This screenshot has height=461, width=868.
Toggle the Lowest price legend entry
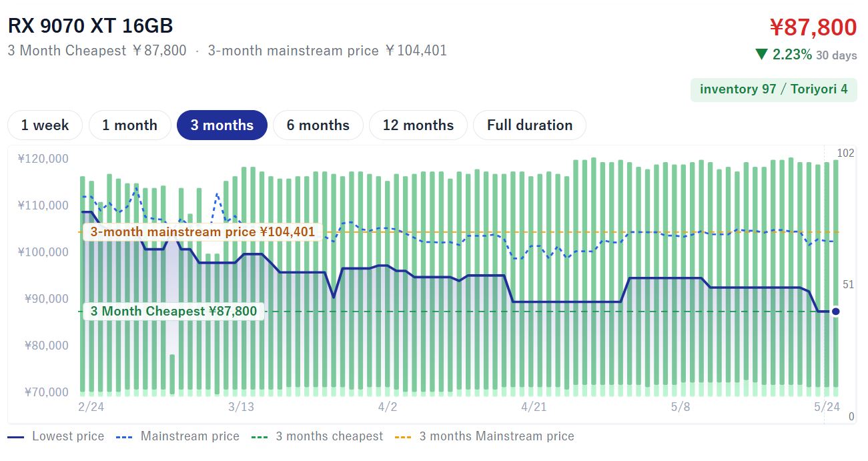click(x=56, y=436)
